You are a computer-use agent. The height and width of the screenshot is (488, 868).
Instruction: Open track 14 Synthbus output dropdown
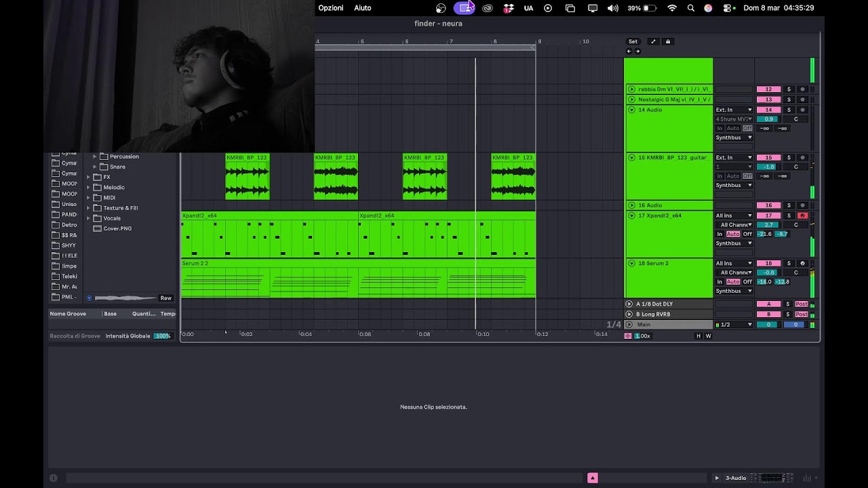pyautogui.click(x=734, y=138)
